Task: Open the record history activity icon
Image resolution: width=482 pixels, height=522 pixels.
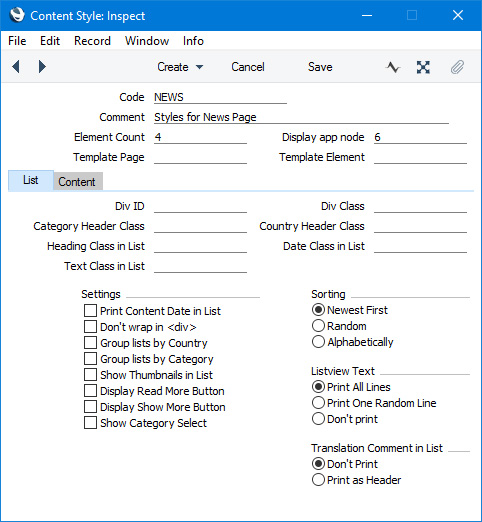Action: [x=393, y=67]
